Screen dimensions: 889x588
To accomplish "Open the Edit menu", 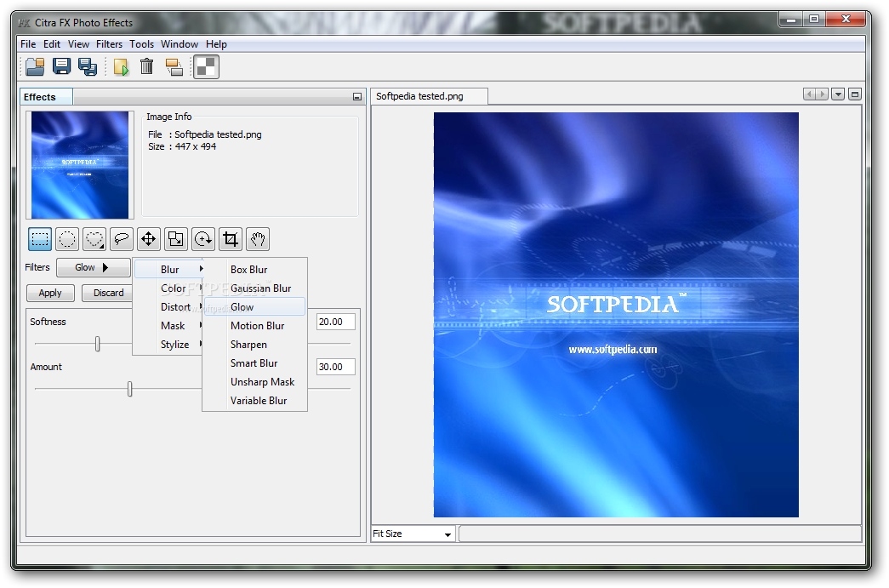I will coord(52,43).
